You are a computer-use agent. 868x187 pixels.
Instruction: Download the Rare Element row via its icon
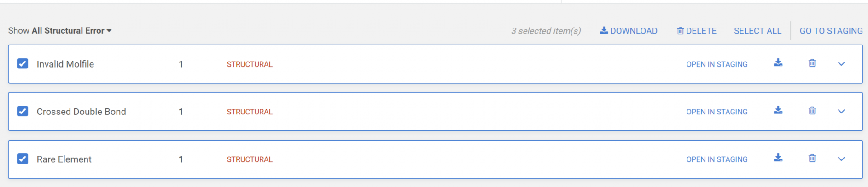778,158
